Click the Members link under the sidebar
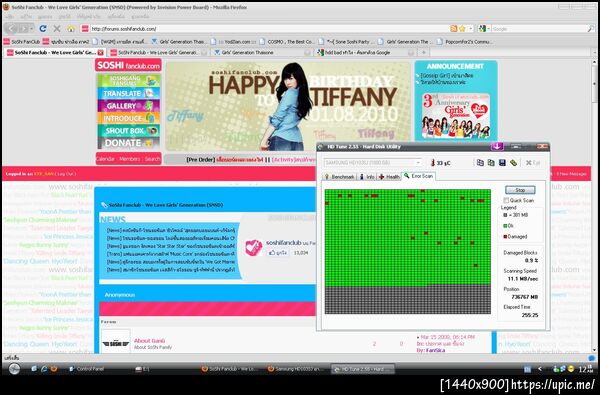This screenshot has height=395, width=600. (130, 159)
